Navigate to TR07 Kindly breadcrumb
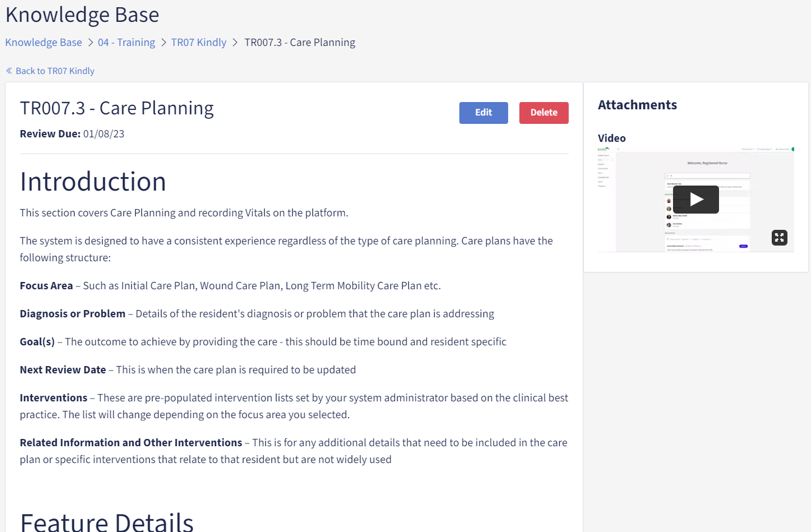This screenshot has height=532, width=811. 199,43
